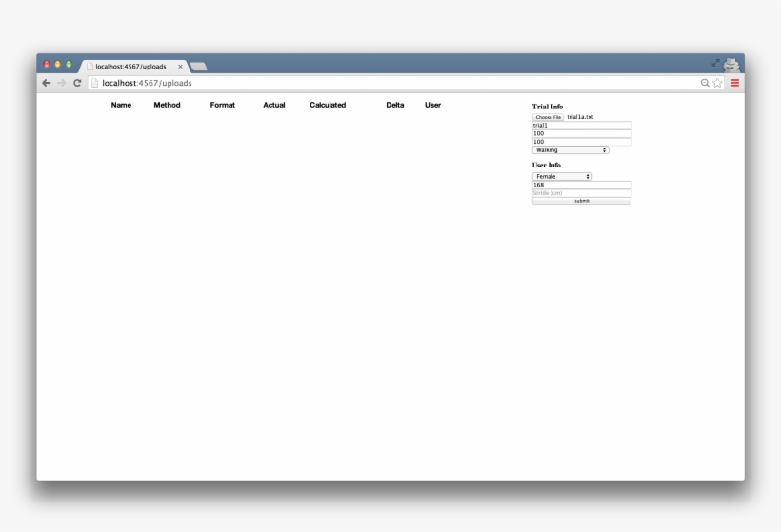Click the zoom magnifier icon in address bar
Screen dimensions: 781x532
click(x=705, y=83)
